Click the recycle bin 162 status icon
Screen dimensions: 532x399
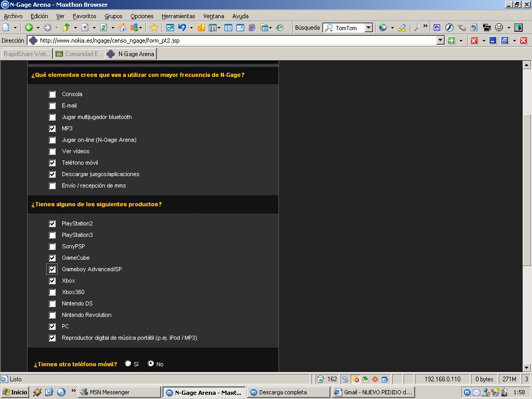[327, 379]
